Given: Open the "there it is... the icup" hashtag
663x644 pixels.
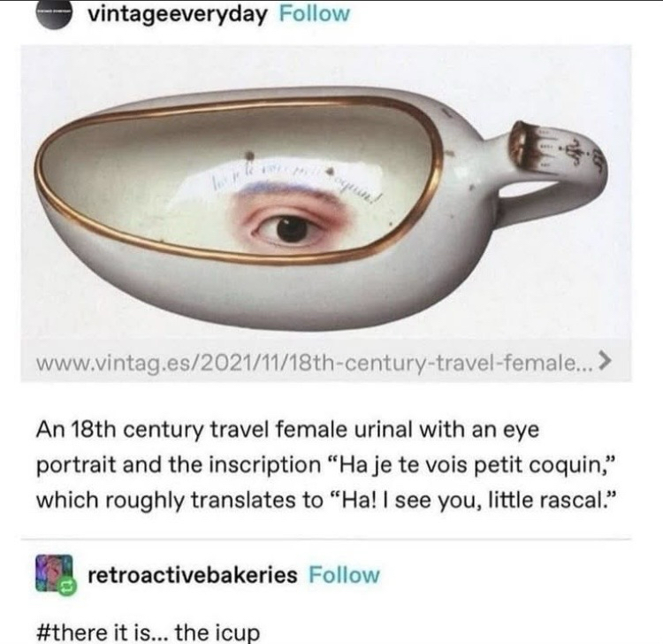Looking at the screenshot, I should click(148, 632).
